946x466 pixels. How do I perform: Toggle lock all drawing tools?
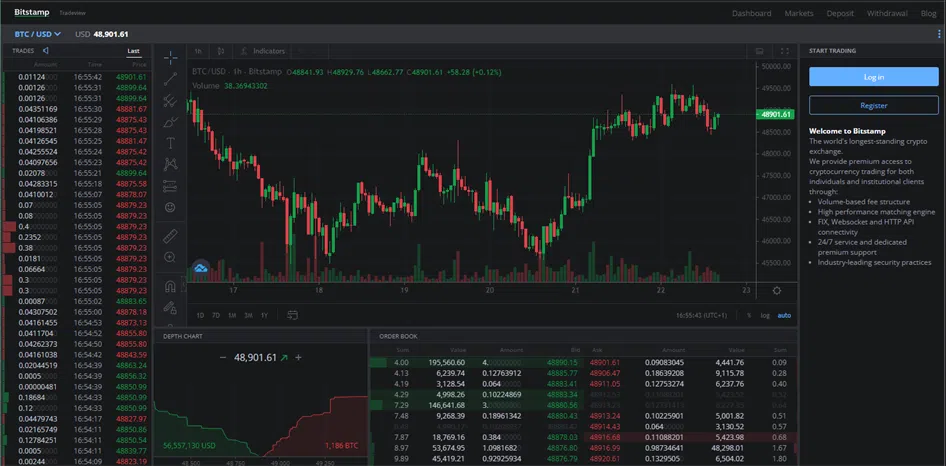coord(171,307)
